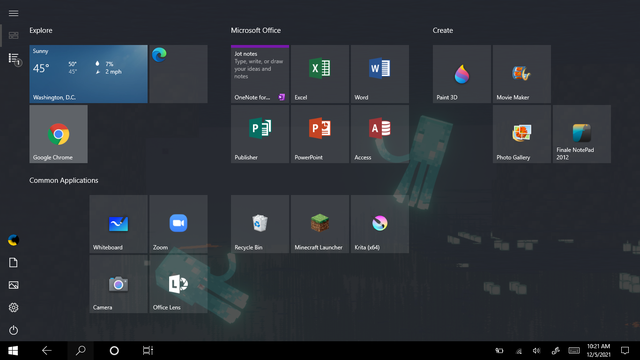The image size is (640, 360).
Task: Start PowerPoint tile
Action: tap(320, 134)
